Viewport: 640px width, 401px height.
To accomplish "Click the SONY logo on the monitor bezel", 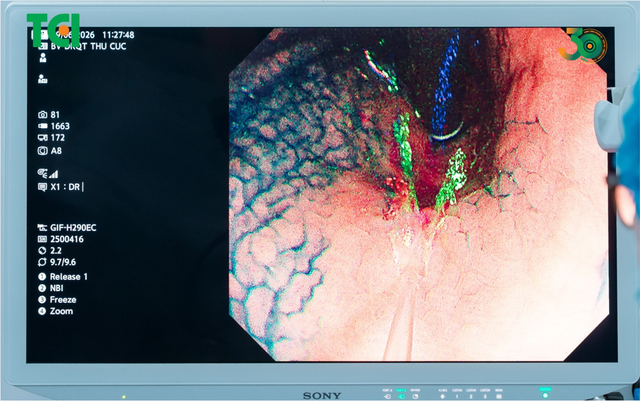I will pyautogui.click(x=322, y=395).
